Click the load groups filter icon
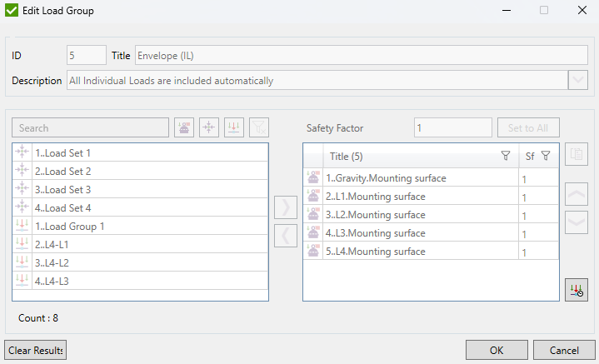 click(x=234, y=127)
